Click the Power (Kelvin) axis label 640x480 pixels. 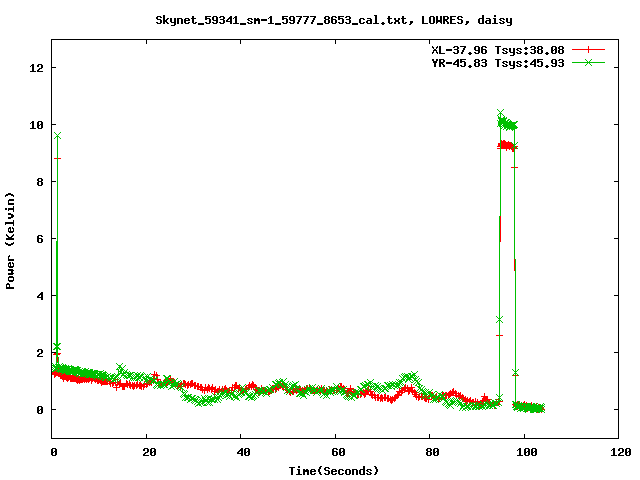pyautogui.click(x=10, y=241)
